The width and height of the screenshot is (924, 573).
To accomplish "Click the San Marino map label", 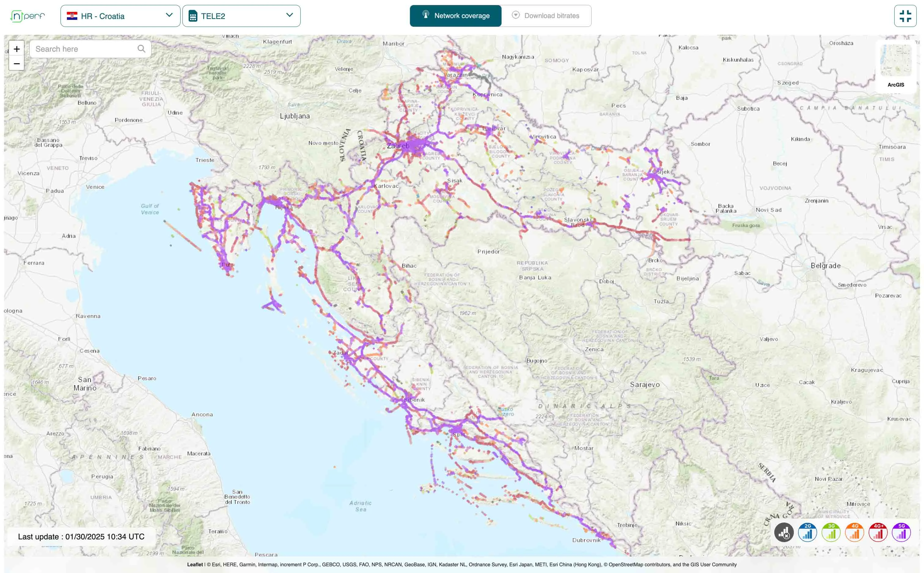I will [x=85, y=383].
